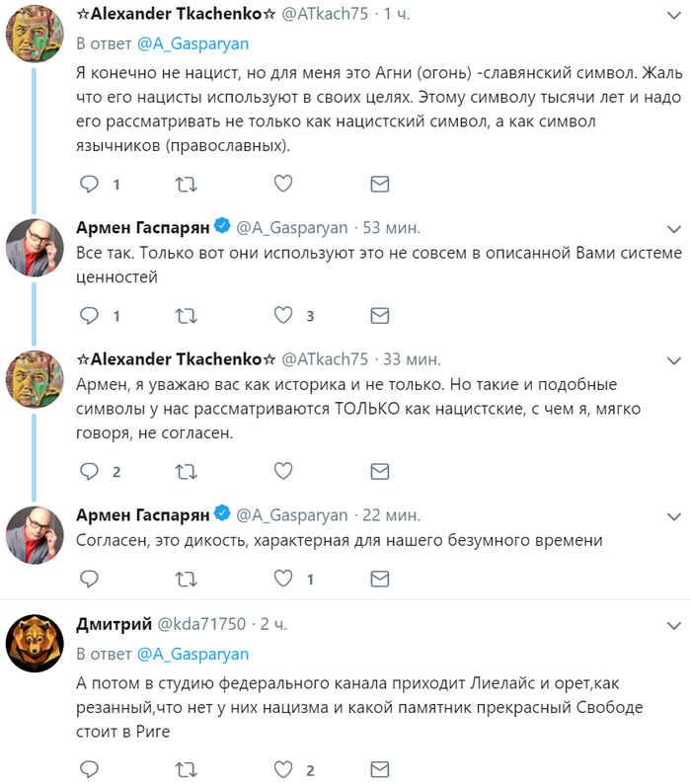Reply to Armen Gasparyan's 22 min. tweet
The image size is (691, 784).
coord(90,579)
